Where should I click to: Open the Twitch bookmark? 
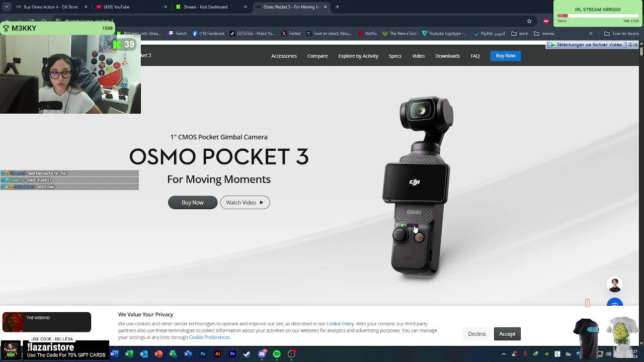click(178, 34)
